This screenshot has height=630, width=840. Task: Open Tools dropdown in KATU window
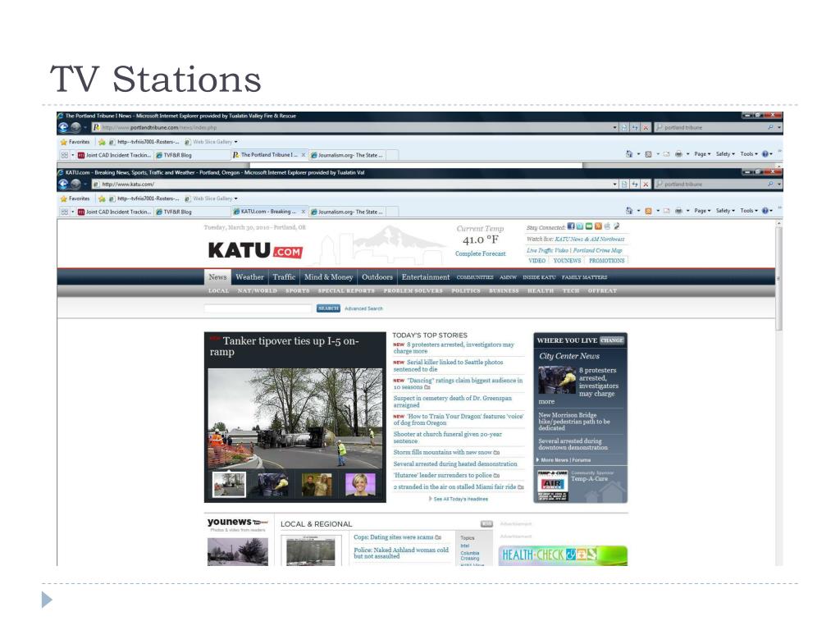tap(749, 211)
